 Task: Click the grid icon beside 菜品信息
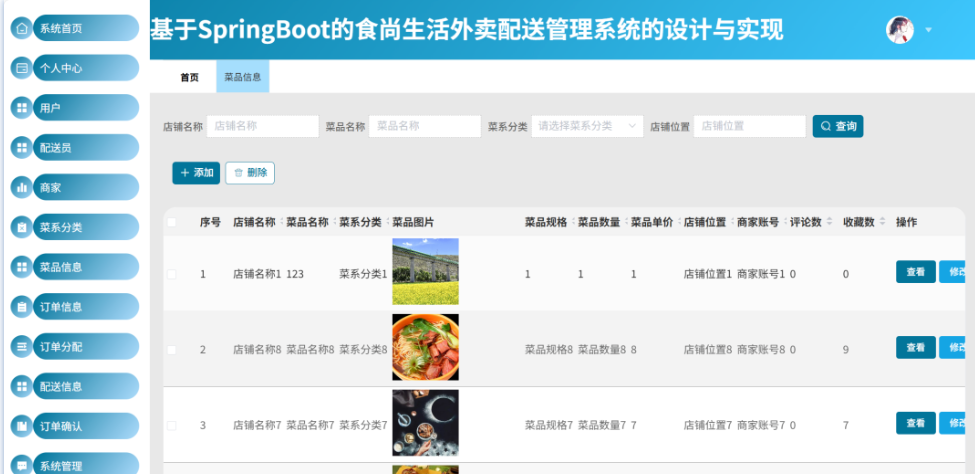(22, 267)
